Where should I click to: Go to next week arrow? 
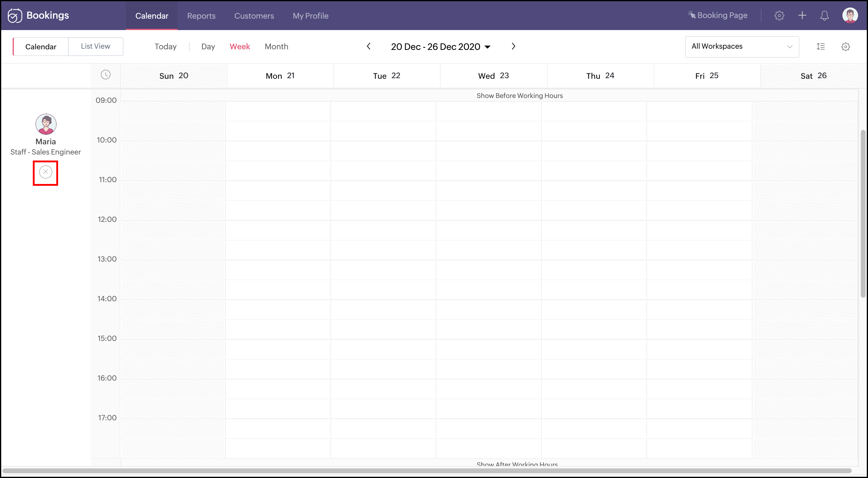tap(513, 47)
